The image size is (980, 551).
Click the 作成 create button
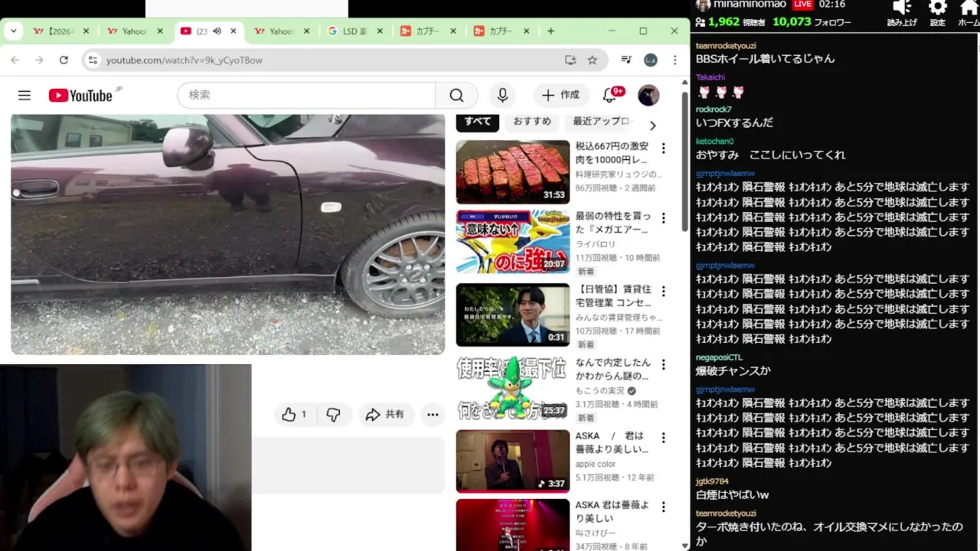[561, 95]
